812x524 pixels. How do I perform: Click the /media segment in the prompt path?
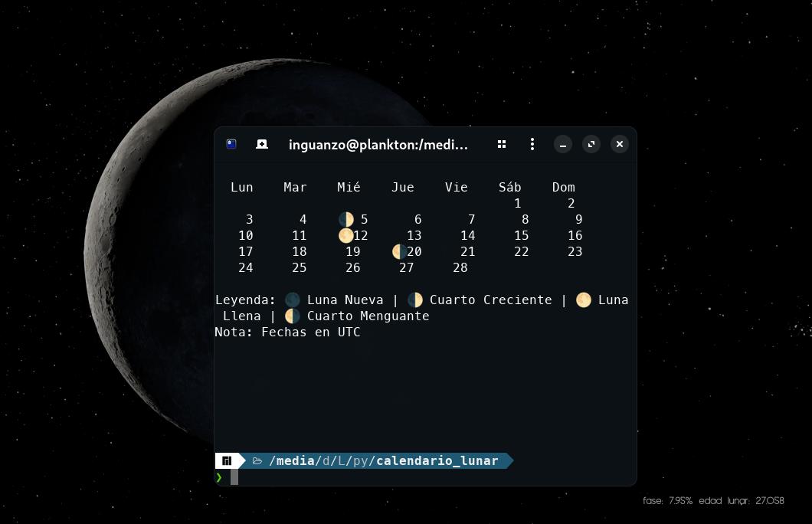pyautogui.click(x=292, y=460)
